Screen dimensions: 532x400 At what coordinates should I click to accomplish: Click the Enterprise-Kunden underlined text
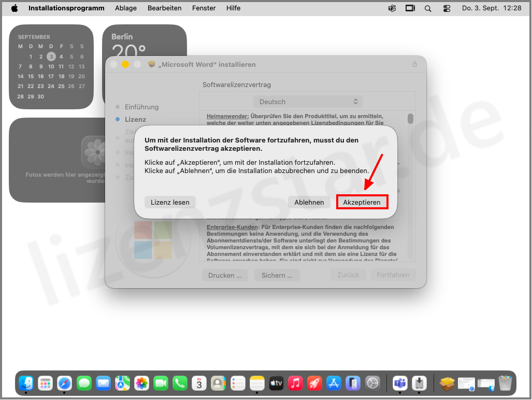coord(232,227)
